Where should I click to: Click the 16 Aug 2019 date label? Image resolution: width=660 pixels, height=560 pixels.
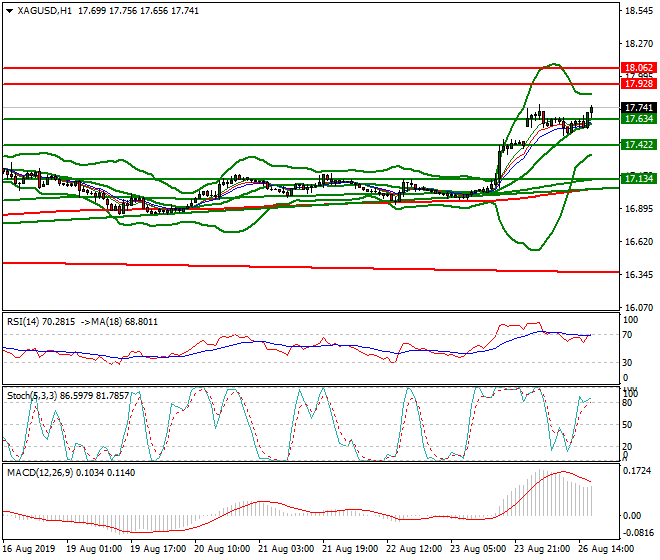tap(29, 550)
